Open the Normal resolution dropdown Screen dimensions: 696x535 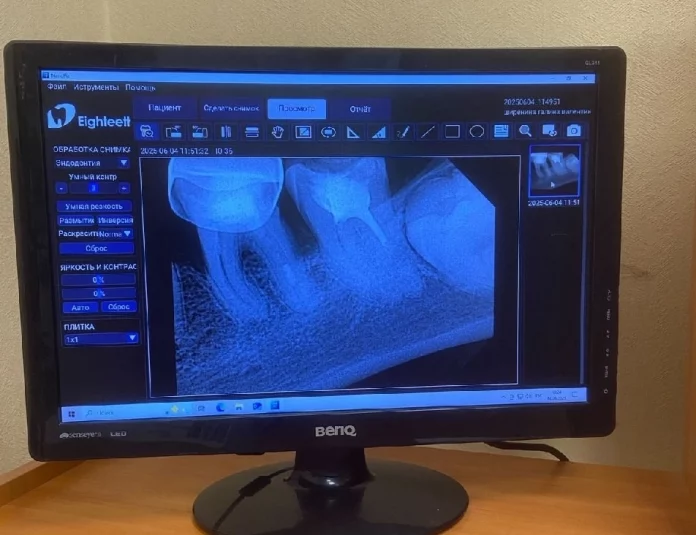(115, 234)
